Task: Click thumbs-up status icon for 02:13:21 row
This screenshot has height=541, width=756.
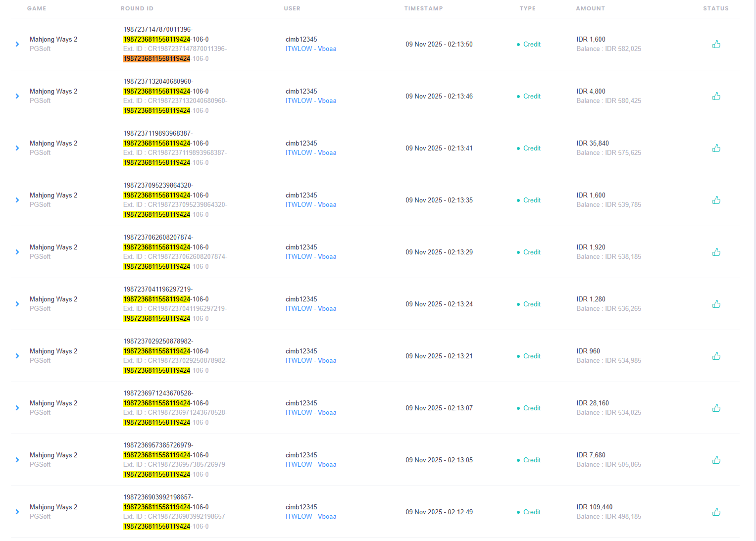Action: (x=716, y=356)
